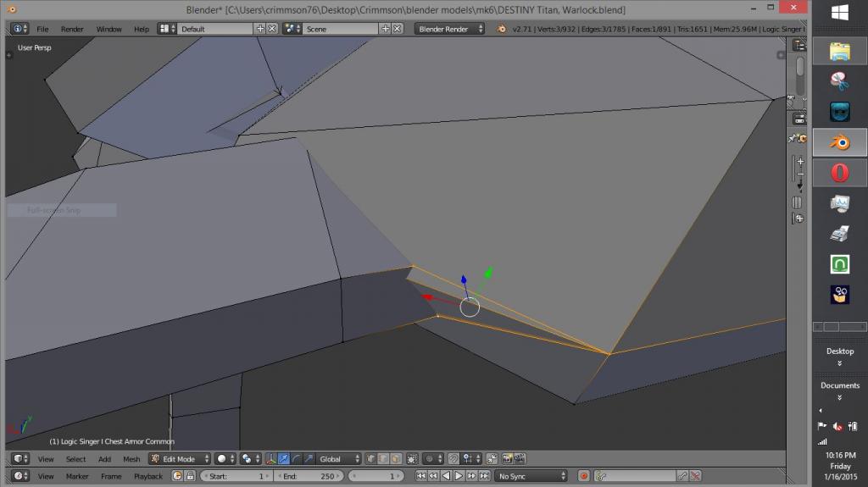Jump to the next keyframe
868x487 pixels.
pos(471,476)
